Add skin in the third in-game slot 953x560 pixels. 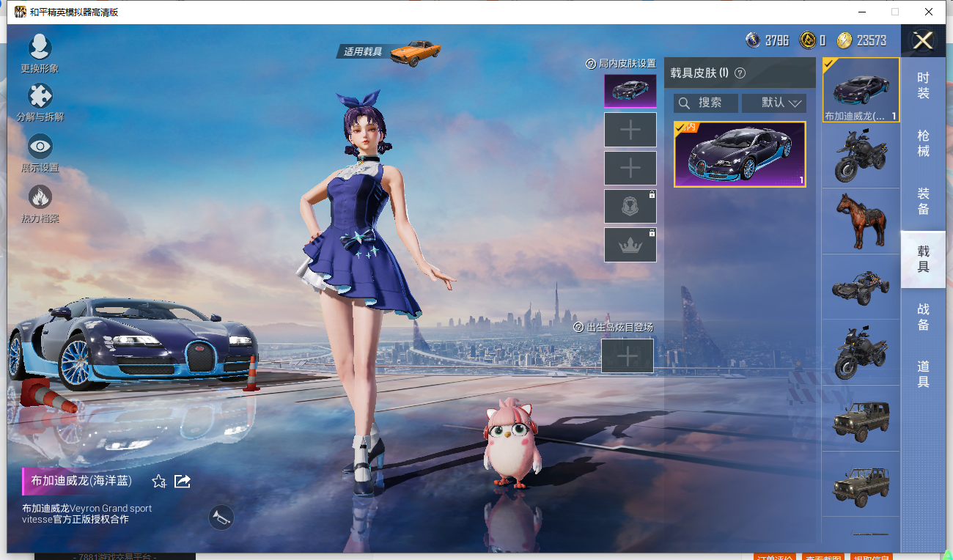coord(630,168)
